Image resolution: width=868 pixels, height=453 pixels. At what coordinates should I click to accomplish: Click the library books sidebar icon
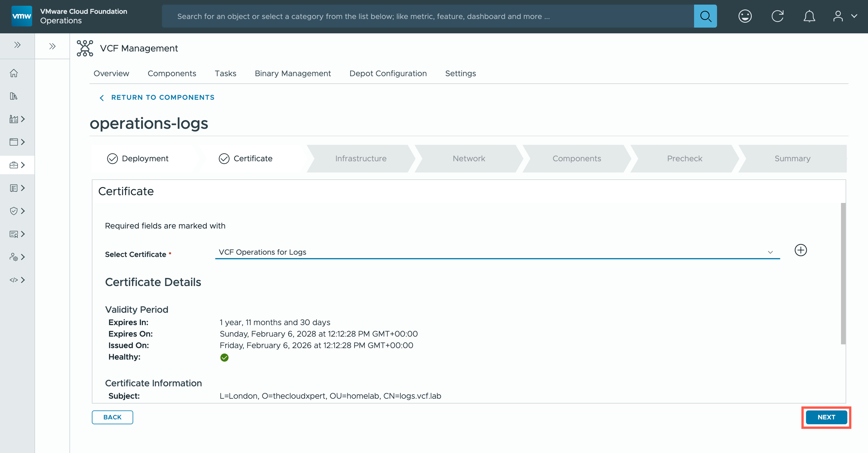pyautogui.click(x=14, y=96)
